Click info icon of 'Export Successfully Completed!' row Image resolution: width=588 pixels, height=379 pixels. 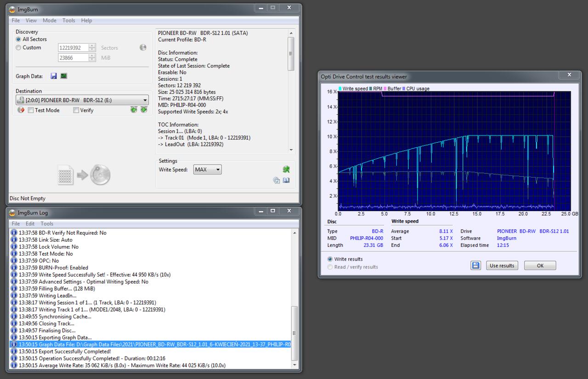(14, 351)
